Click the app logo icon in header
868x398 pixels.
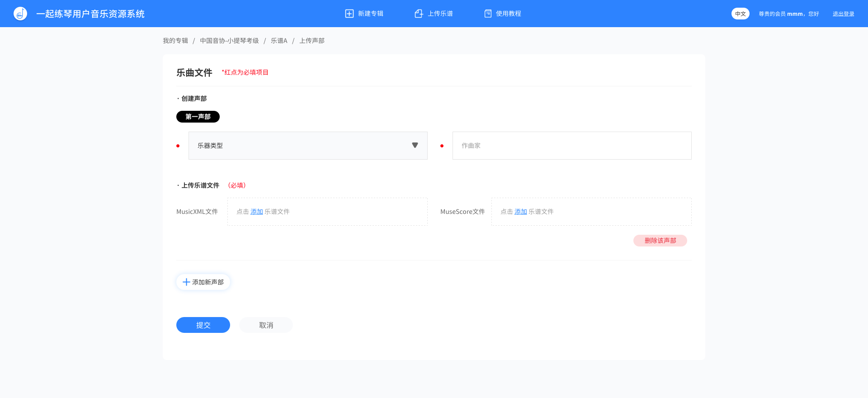click(20, 14)
